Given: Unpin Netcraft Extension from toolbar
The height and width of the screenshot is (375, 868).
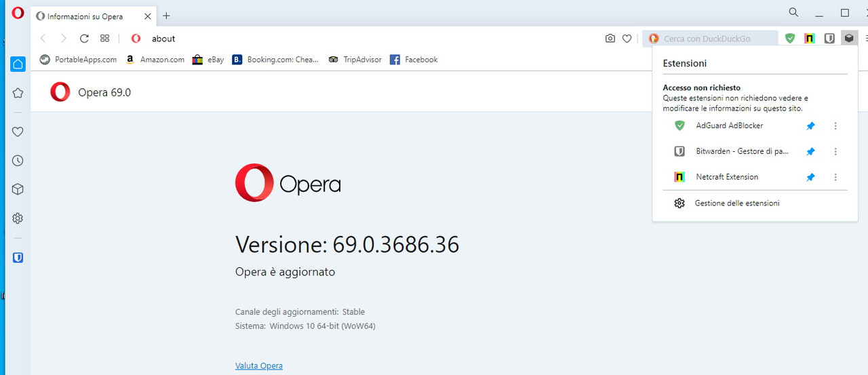Looking at the screenshot, I should 810,177.
